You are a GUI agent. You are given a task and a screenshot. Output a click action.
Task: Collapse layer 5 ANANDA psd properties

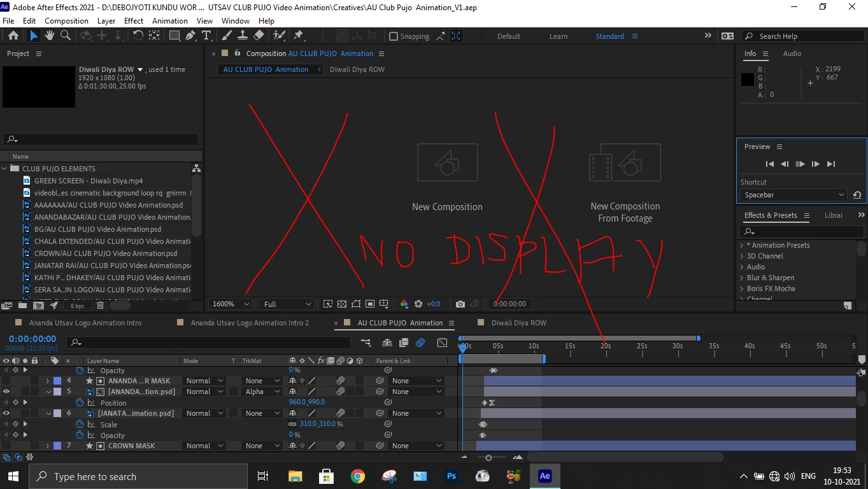point(48,392)
